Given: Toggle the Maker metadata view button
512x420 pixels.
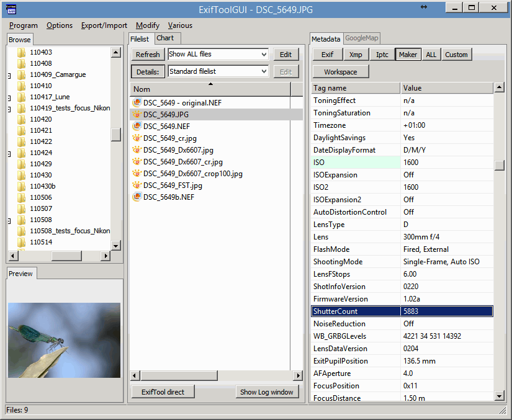Looking at the screenshot, I should 408,55.
